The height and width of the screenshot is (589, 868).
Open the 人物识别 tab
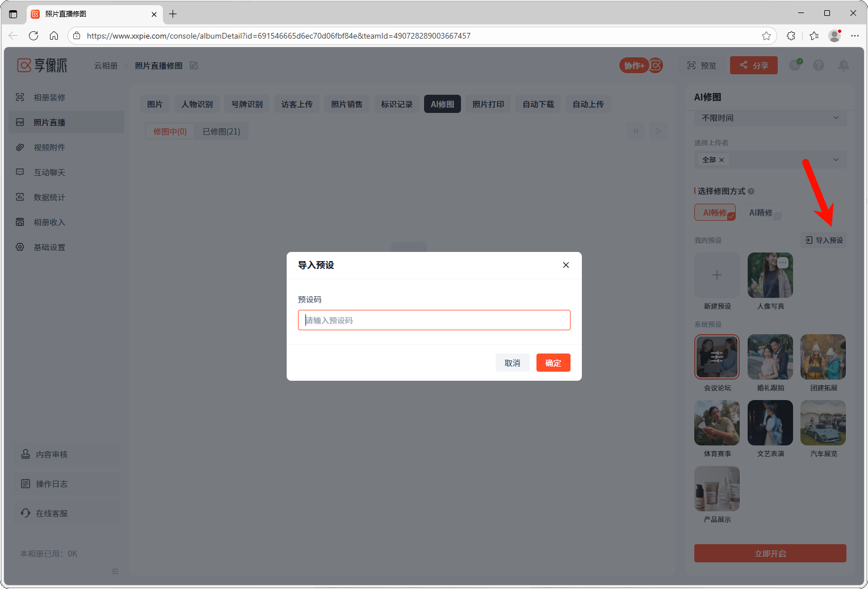(197, 104)
